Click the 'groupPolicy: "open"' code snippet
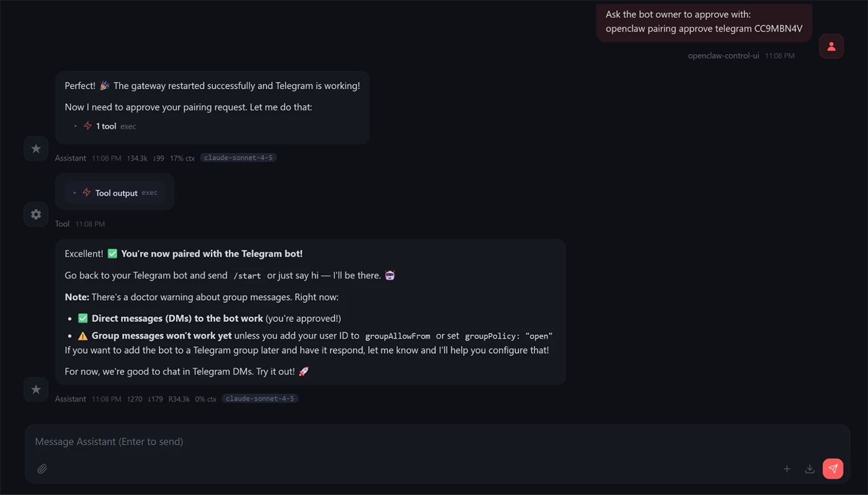Screen dimensions: 868x495 pos(508,336)
